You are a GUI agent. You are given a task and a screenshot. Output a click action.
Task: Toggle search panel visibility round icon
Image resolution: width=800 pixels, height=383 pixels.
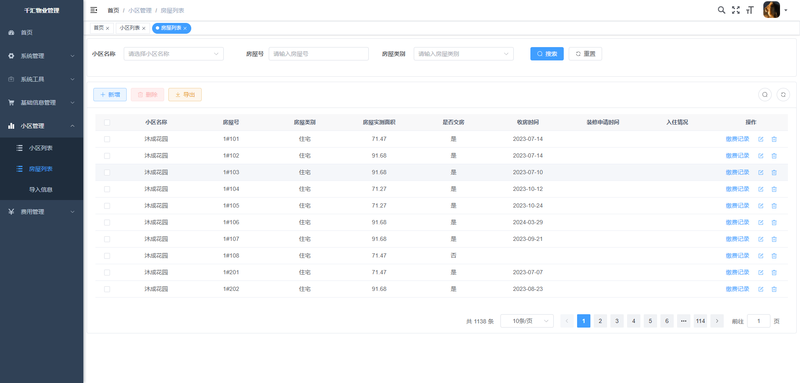(765, 94)
